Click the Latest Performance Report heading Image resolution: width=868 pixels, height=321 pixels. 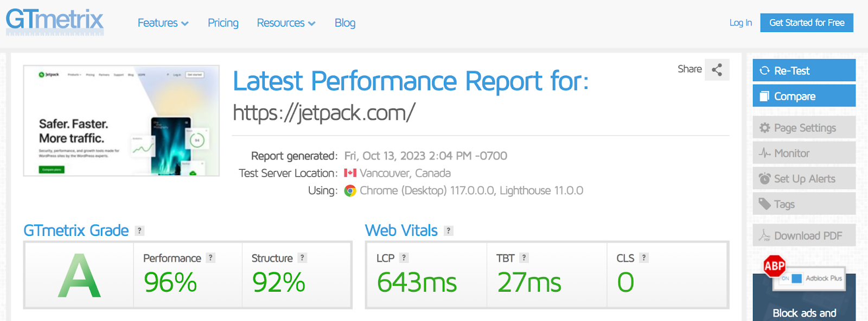point(411,81)
